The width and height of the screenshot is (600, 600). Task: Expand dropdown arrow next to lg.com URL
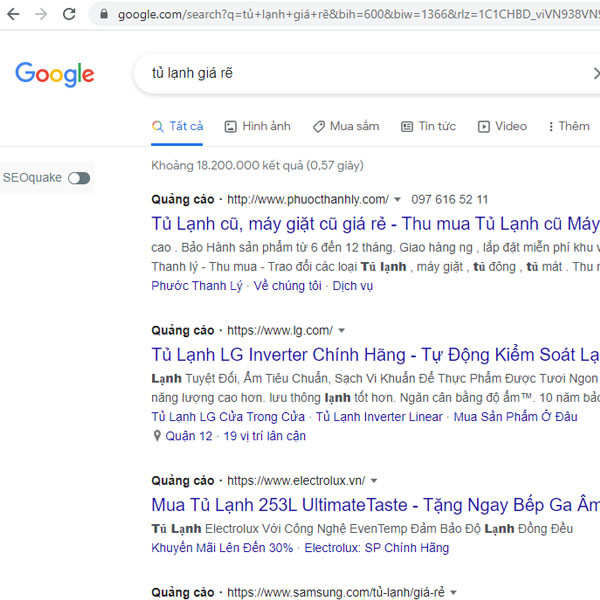(342, 330)
